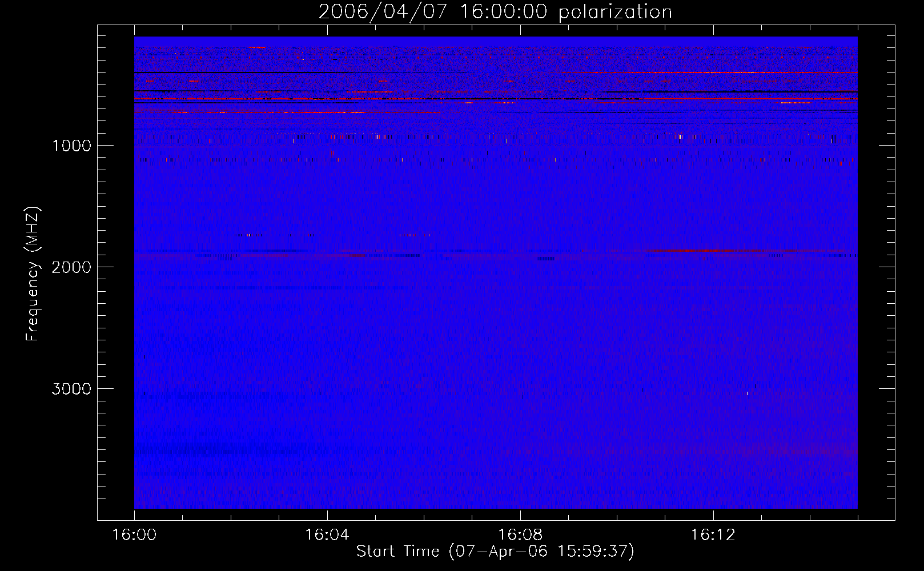Click the dark blue dash below 2000 MHz near 16:08

click(x=546, y=259)
